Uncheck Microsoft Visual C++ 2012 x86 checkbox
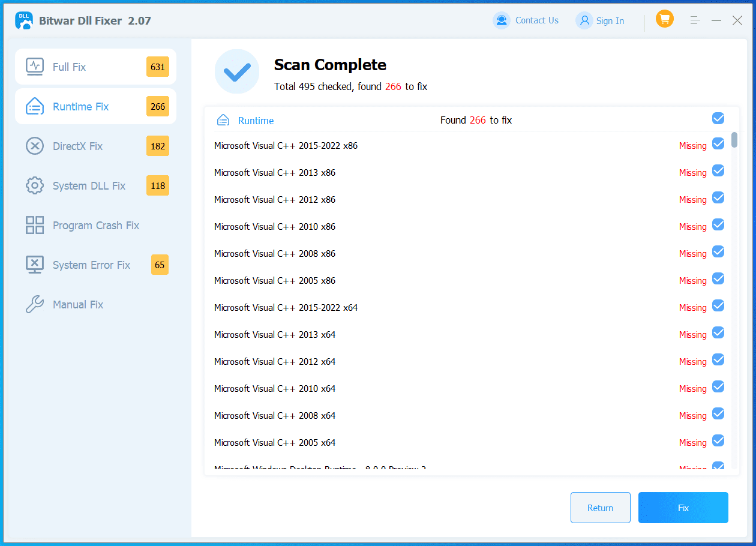Viewport: 756px width, 546px height. point(718,197)
